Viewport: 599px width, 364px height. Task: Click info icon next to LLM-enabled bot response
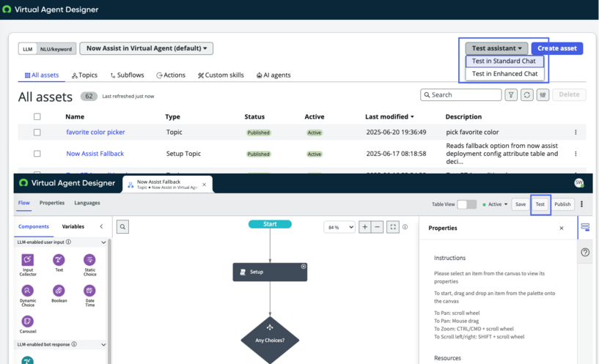(74, 344)
